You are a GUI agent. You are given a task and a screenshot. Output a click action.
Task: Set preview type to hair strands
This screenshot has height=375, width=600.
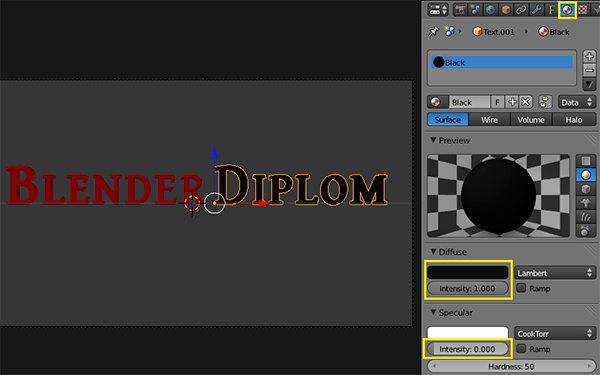[x=586, y=217]
